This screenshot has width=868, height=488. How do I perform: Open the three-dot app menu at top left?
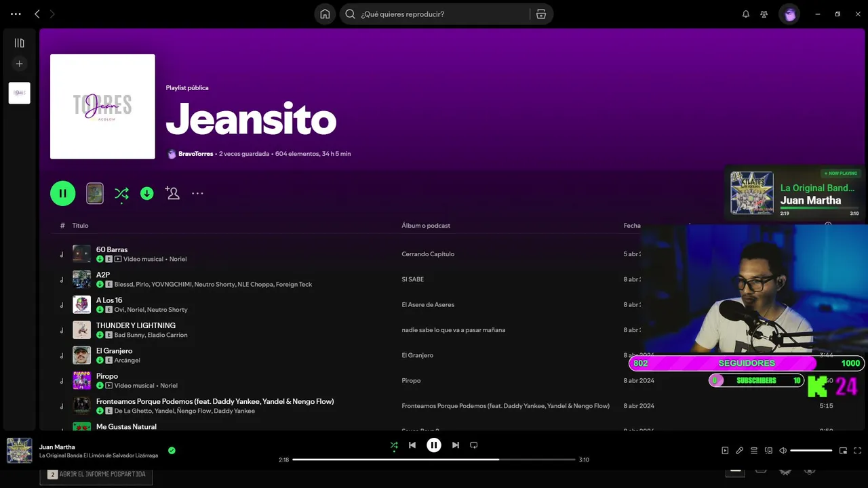[16, 14]
